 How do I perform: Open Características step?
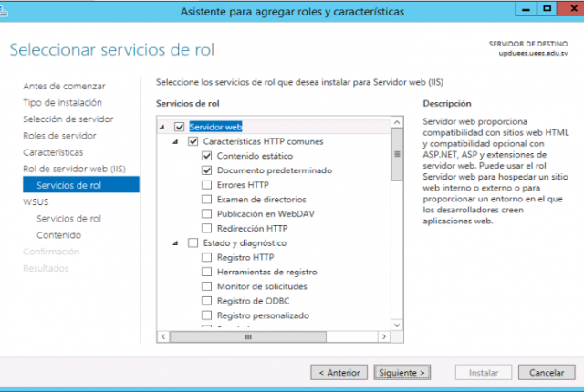pyautogui.click(x=53, y=152)
